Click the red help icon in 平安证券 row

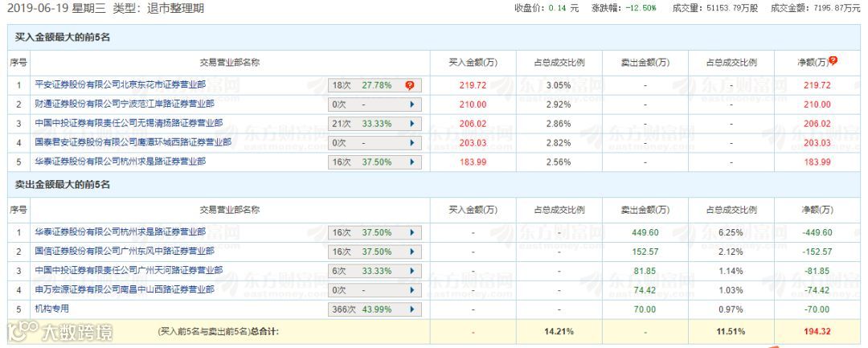coord(410,85)
